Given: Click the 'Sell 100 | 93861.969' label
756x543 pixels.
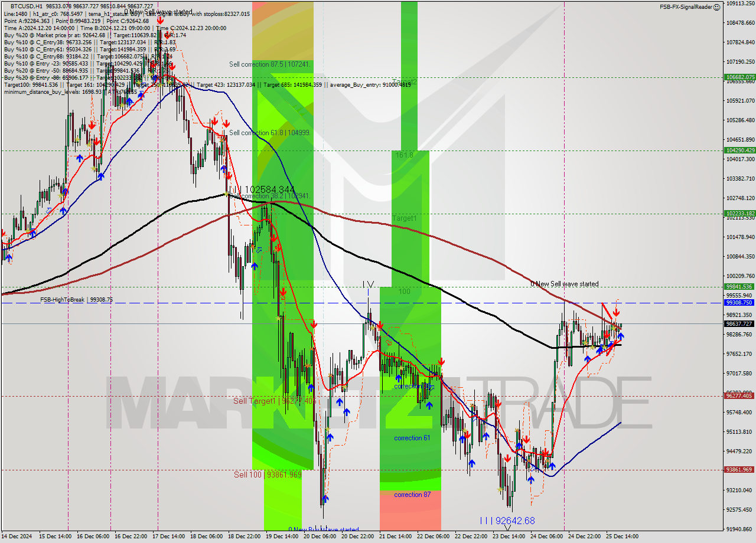Looking at the screenshot, I should [268, 475].
